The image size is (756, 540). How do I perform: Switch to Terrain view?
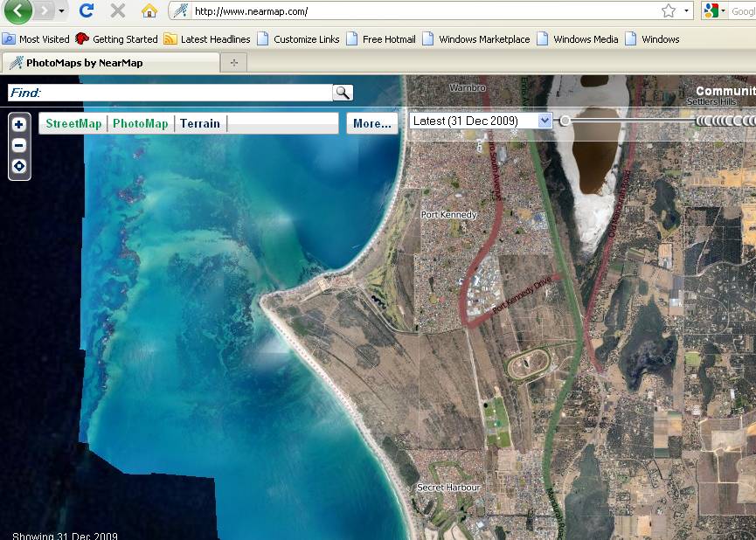coord(200,123)
